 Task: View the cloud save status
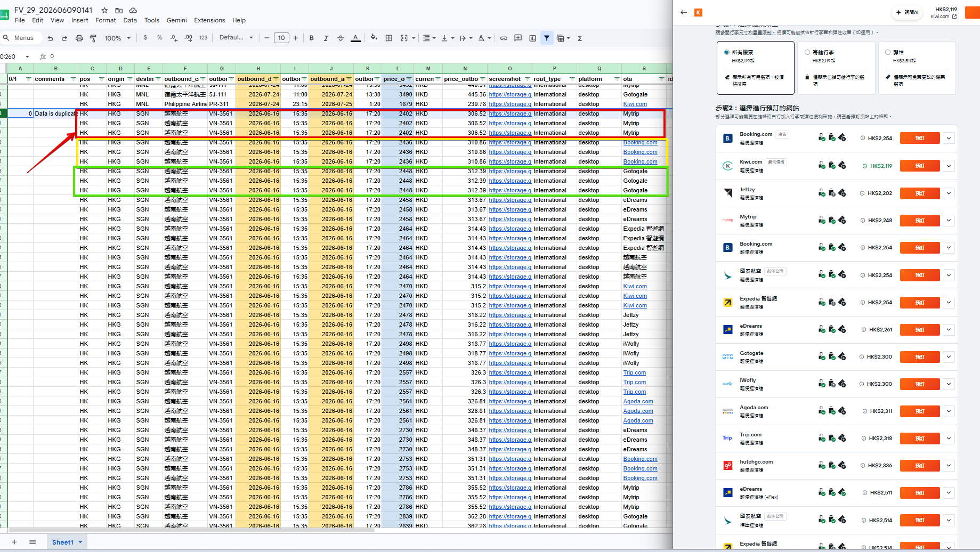click(133, 10)
